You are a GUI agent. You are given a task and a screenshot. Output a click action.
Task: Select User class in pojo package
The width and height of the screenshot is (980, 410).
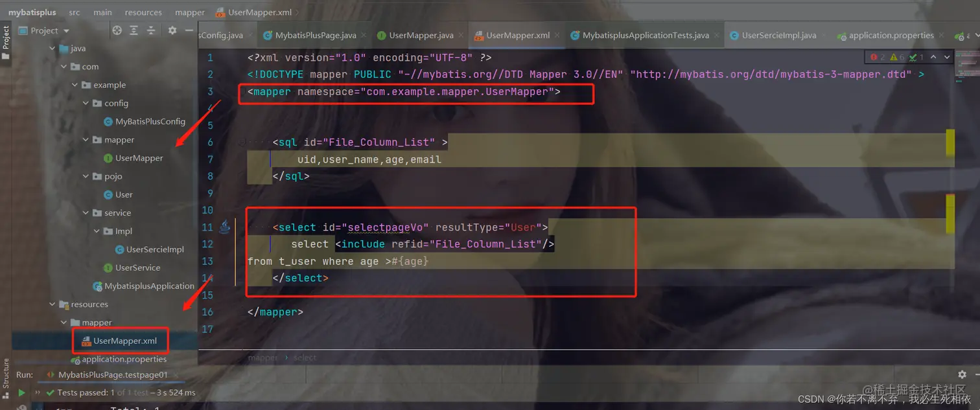[x=118, y=194]
